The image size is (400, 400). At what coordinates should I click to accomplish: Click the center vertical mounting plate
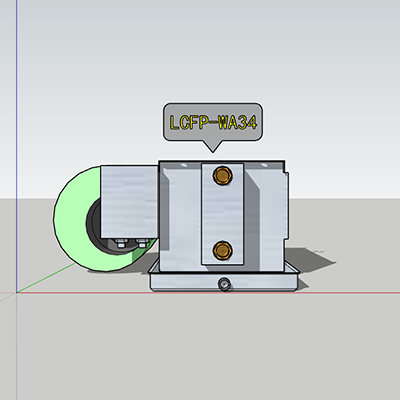[x=222, y=214]
